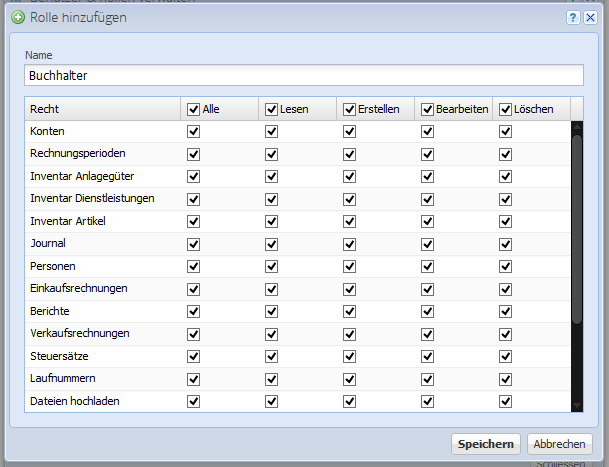The width and height of the screenshot is (609, 467).
Task: Click into the Name input field
Action: click(x=302, y=76)
